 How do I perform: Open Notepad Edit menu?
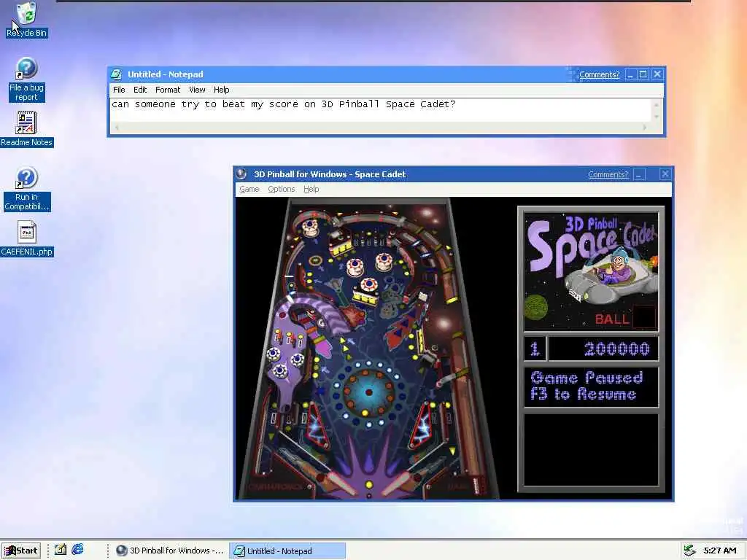coord(139,90)
